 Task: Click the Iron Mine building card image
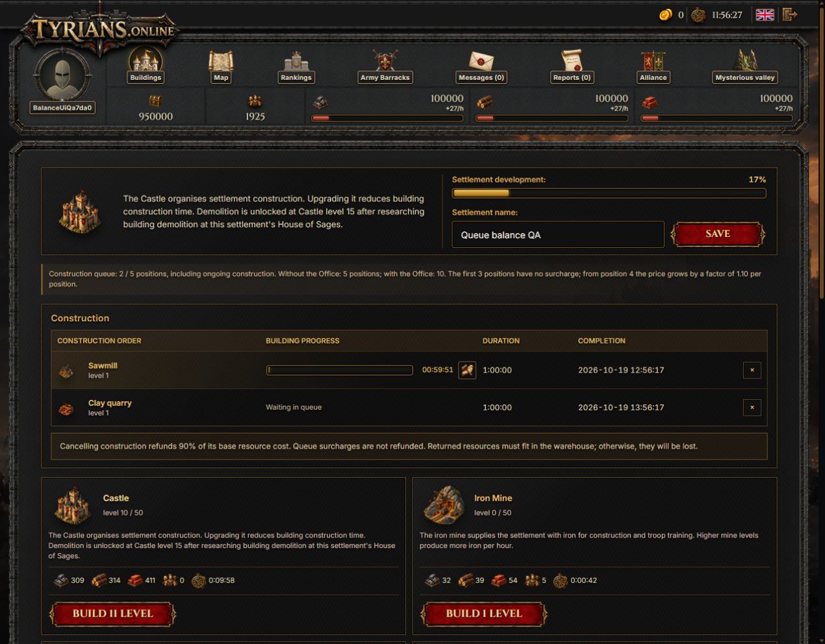444,504
